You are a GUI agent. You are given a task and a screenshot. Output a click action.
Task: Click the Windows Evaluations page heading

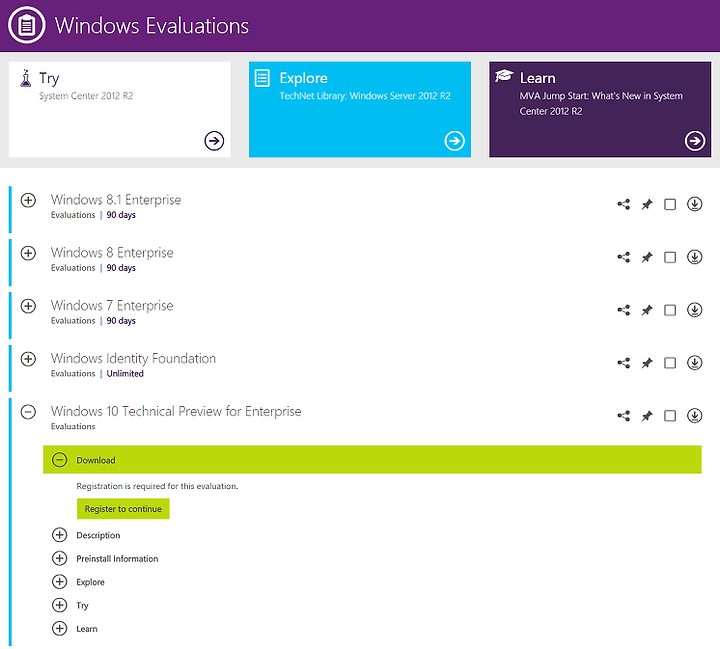152,26
